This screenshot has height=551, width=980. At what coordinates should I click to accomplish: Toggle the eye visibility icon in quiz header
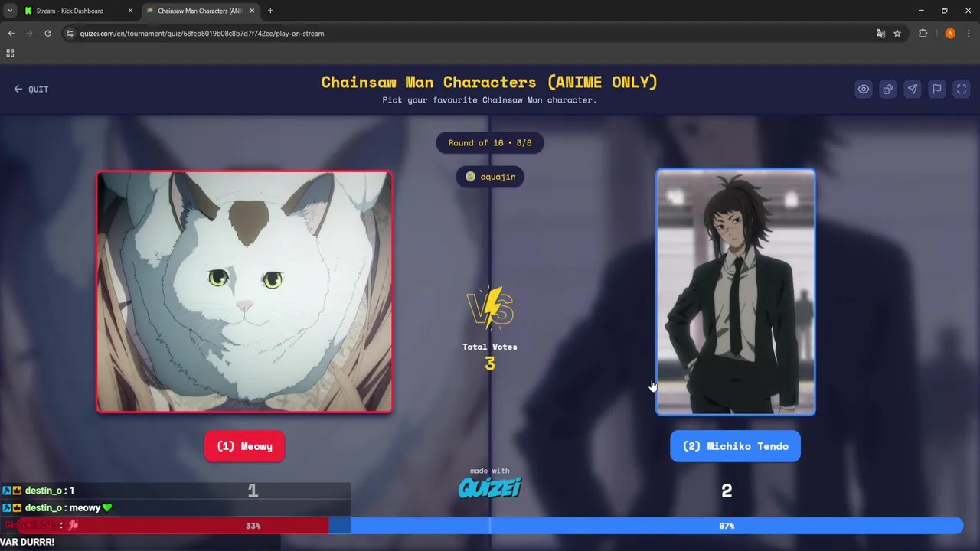864,90
